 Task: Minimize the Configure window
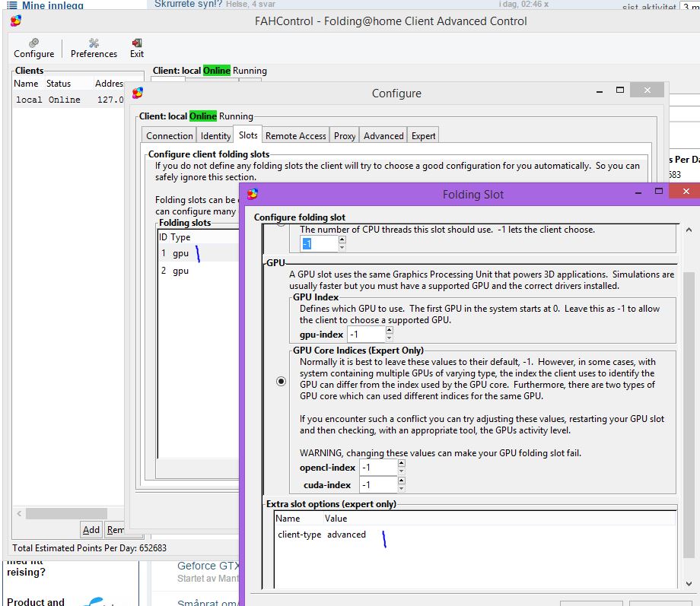[x=600, y=91]
